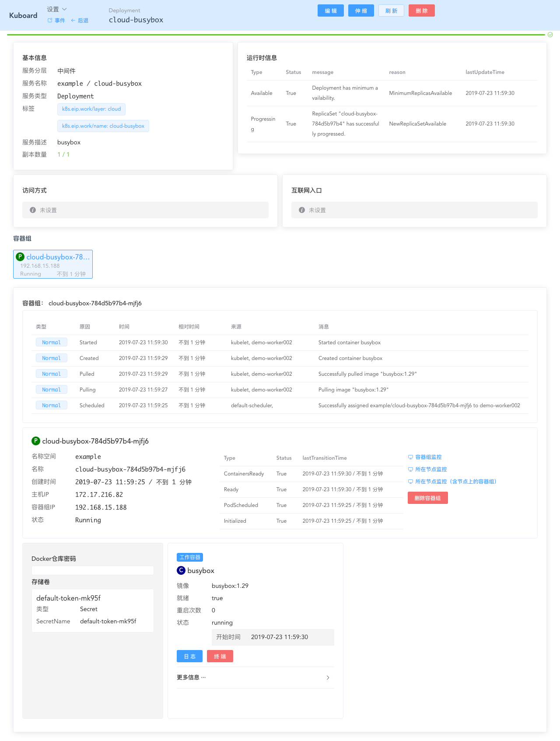Click the Kuboard logo text

click(x=23, y=15)
